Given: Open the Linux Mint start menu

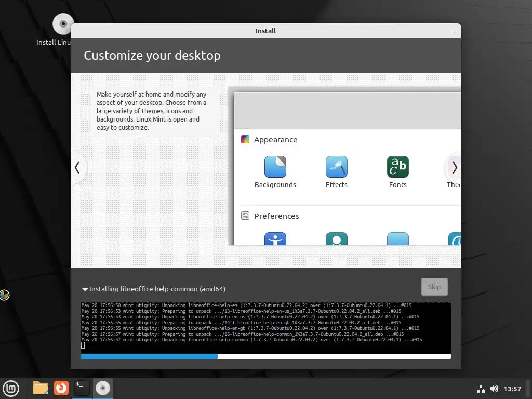Looking at the screenshot, I should (11, 389).
